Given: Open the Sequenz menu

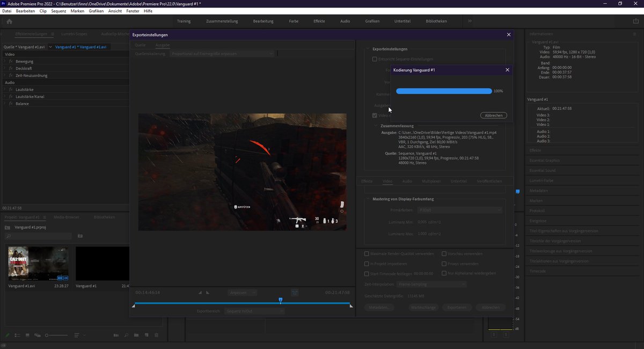Looking at the screenshot, I should [58, 11].
